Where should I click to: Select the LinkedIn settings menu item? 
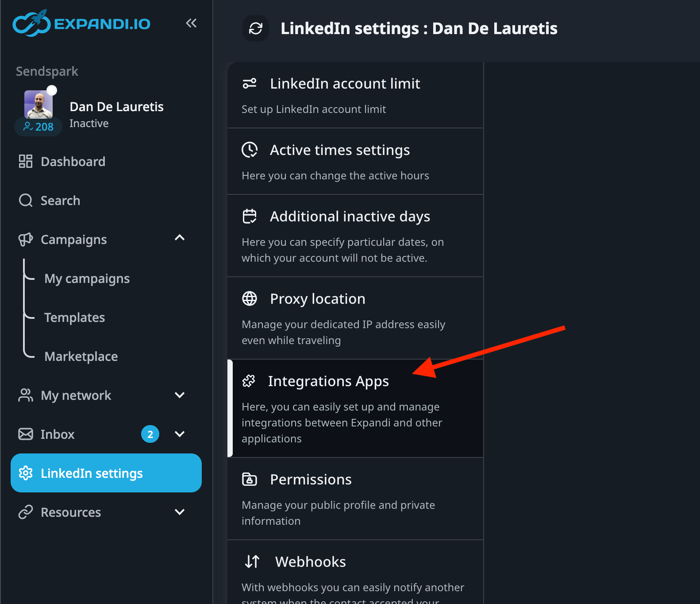(106, 473)
